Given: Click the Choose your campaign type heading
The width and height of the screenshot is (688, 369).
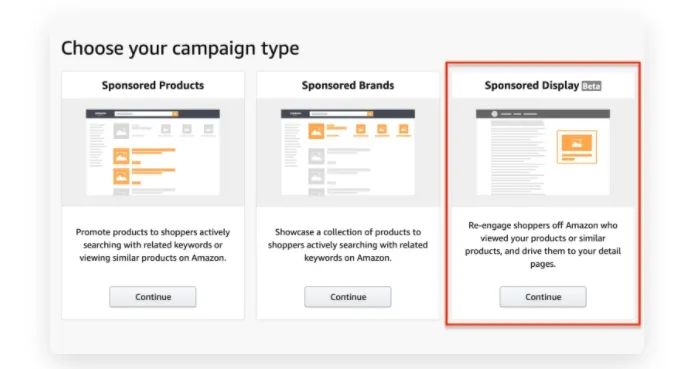Looking at the screenshot, I should (x=180, y=48).
